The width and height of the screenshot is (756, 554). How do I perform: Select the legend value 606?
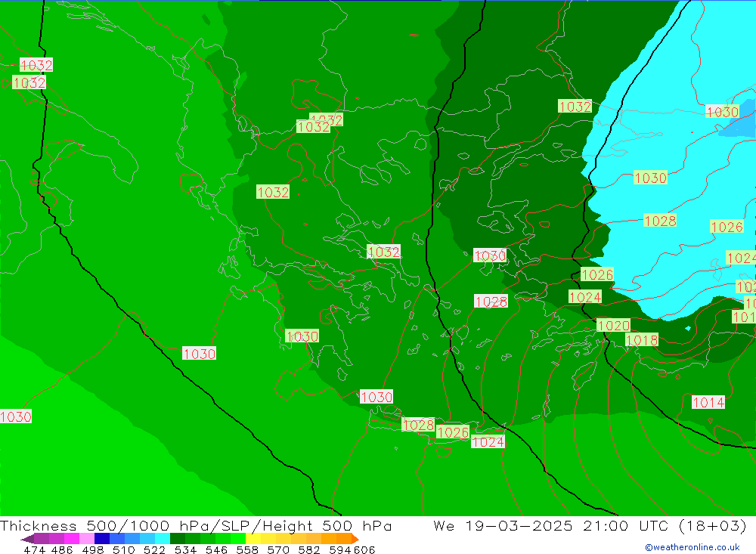click(364, 549)
